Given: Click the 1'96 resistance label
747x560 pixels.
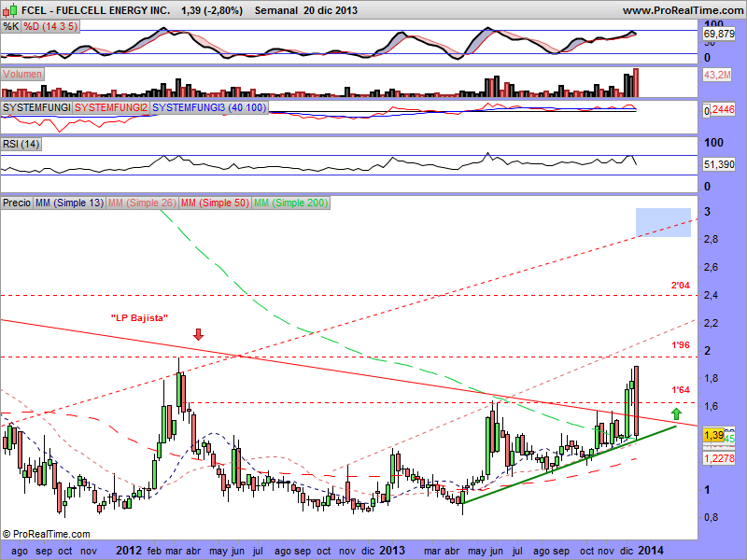Looking at the screenshot, I should tap(681, 344).
